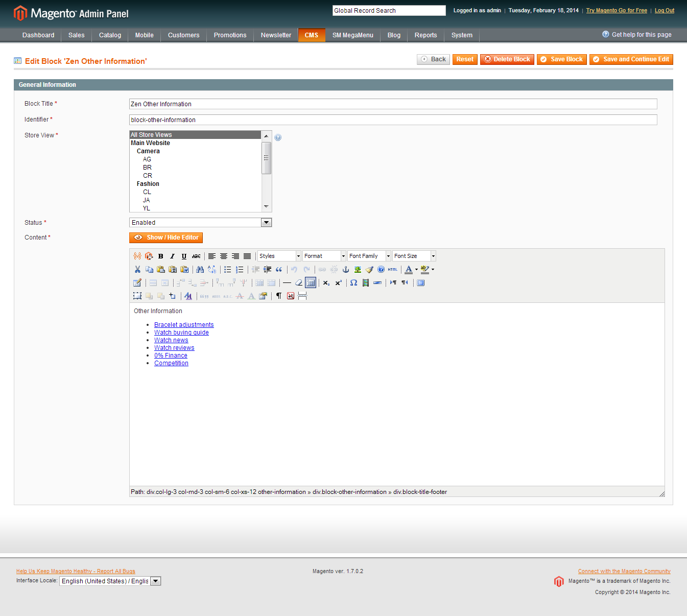Viewport: 687px width, 616px height.
Task: Click the Paste from Word icon
Action: click(x=184, y=269)
